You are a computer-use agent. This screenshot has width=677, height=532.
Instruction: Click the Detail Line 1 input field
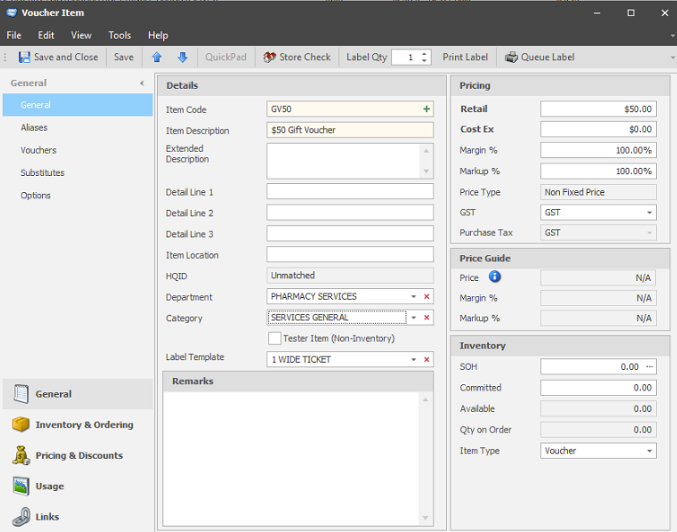350,192
